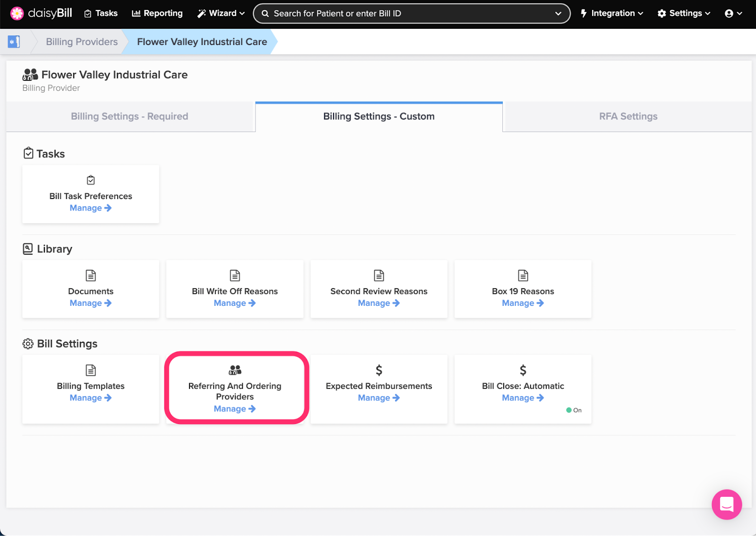
Task: Click the daisyBill flower logo
Action: (17, 13)
